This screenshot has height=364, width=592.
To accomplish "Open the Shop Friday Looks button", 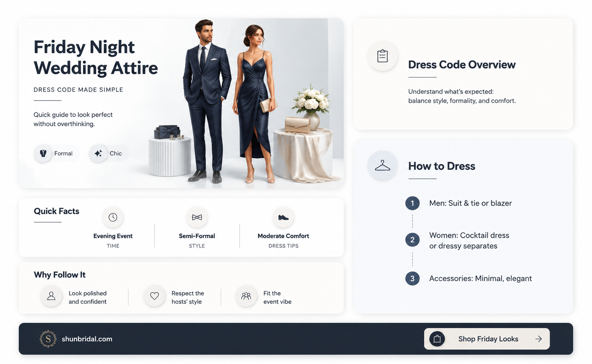I will click(487, 339).
